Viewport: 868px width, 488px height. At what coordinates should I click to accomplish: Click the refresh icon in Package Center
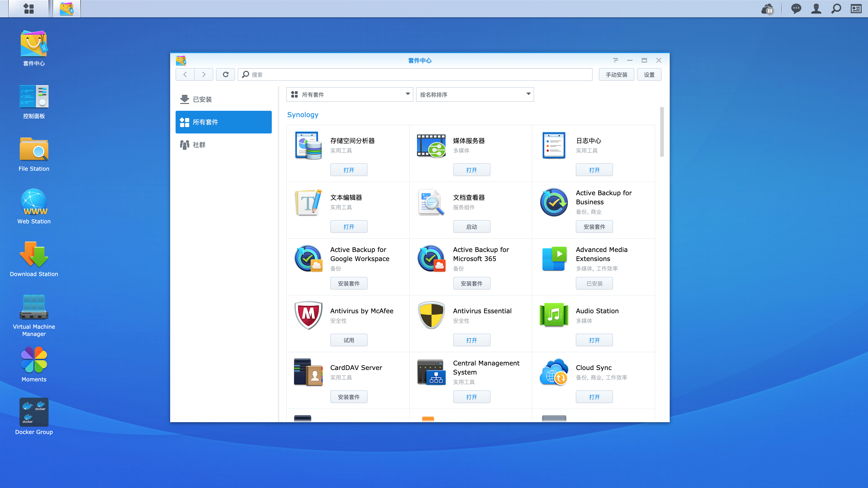226,74
